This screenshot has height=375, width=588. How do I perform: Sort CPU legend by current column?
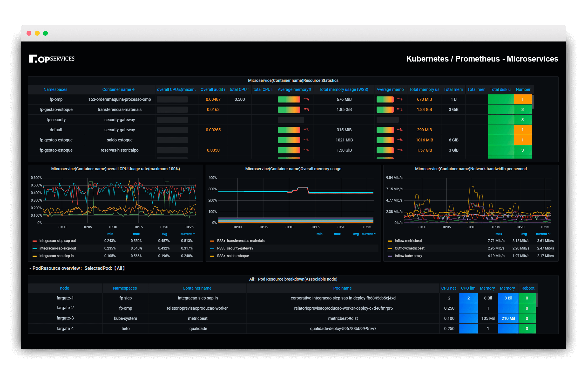pos(188,234)
